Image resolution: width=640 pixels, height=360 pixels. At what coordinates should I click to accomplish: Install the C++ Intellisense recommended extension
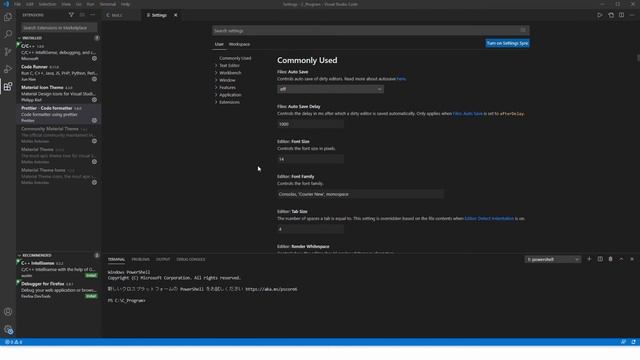[91, 276]
